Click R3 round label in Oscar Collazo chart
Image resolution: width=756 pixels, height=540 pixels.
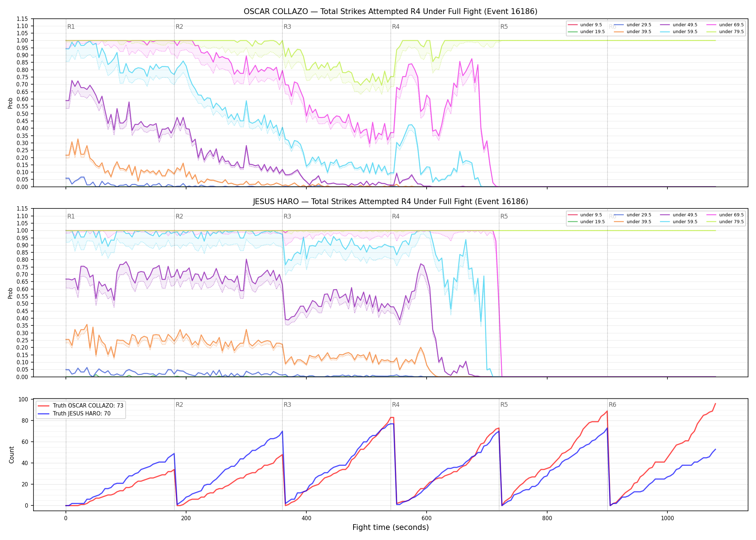(287, 27)
